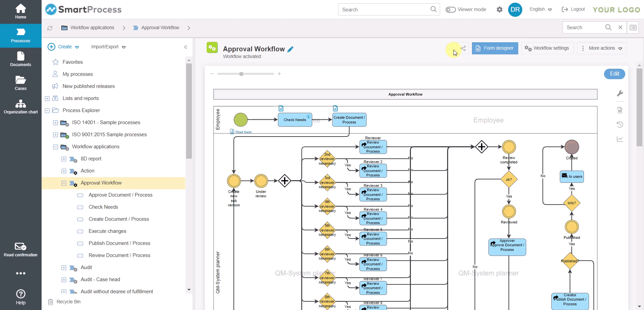Expand the ISO 14001 Sample processes node
Image resolution: width=644 pixels, height=310 pixels.
point(56,123)
